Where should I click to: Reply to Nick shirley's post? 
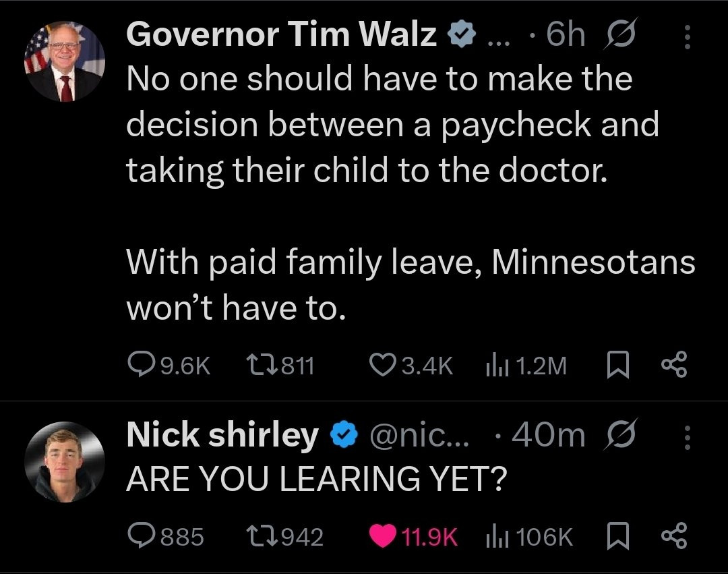tap(139, 536)
